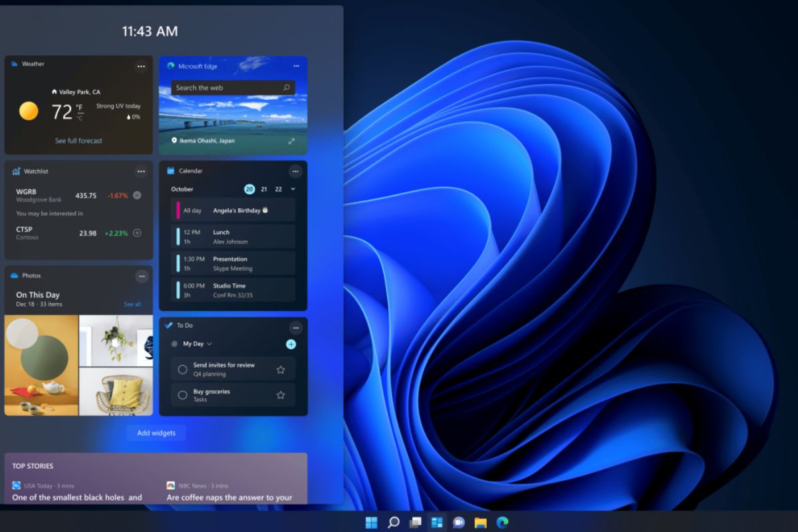Image resolution: width=798 pixels, height=532 pixels.
Task: Toggle WGRB watchlist checkmark
Action: coord(137,196)
